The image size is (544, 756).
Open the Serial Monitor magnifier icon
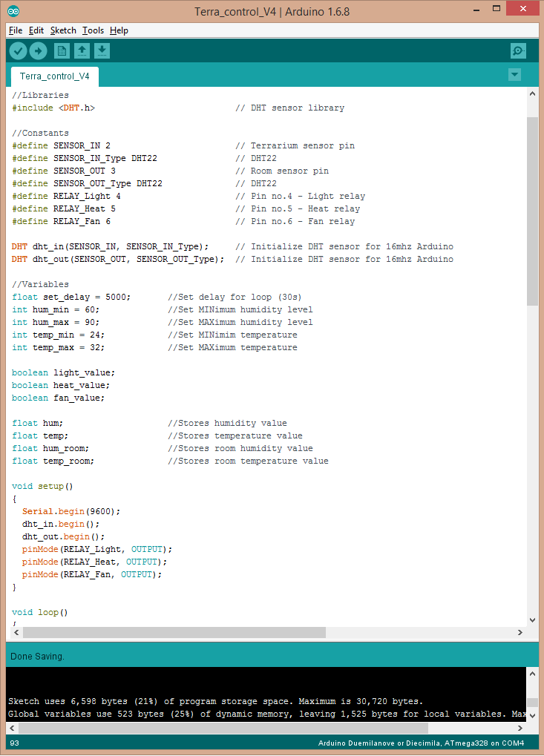(x=518, y=50)
